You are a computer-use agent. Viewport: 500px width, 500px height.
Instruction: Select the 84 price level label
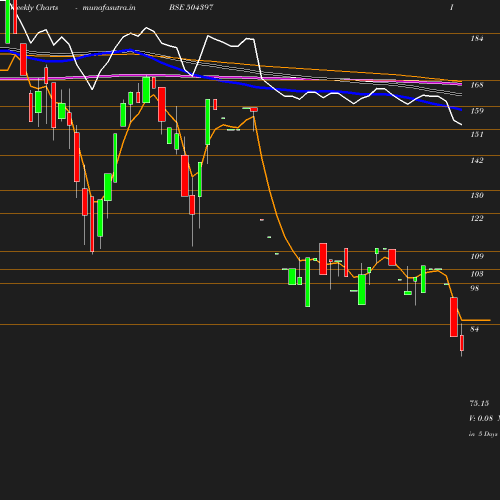click(474, 329)
